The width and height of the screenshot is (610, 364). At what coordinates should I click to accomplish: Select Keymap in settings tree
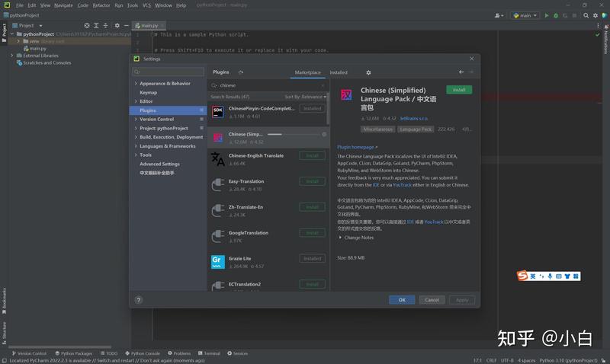[148, 92]
